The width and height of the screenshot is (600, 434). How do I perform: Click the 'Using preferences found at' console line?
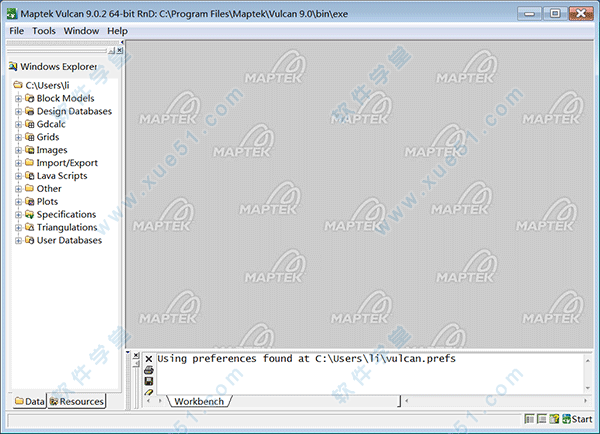coord(306,359)
